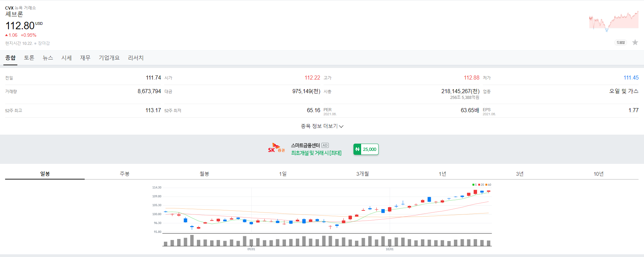
Task: Open the mini price sparkline chart
Action: (x=614, y=21)
